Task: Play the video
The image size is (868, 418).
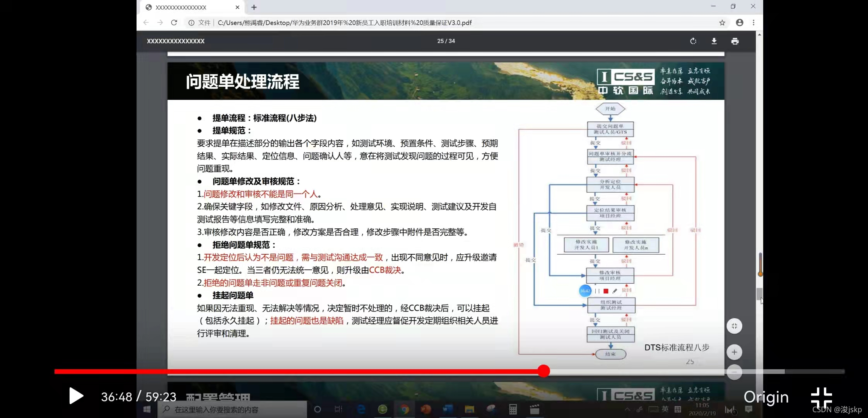Action: tap(76, 396)
